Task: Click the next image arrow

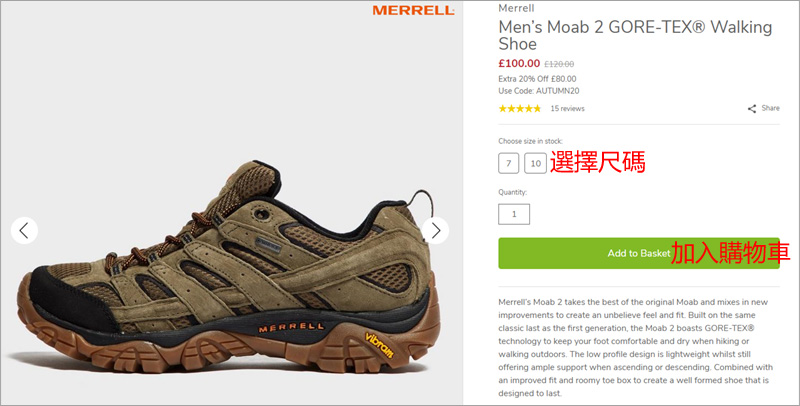Action: click(x=435, y=231)
